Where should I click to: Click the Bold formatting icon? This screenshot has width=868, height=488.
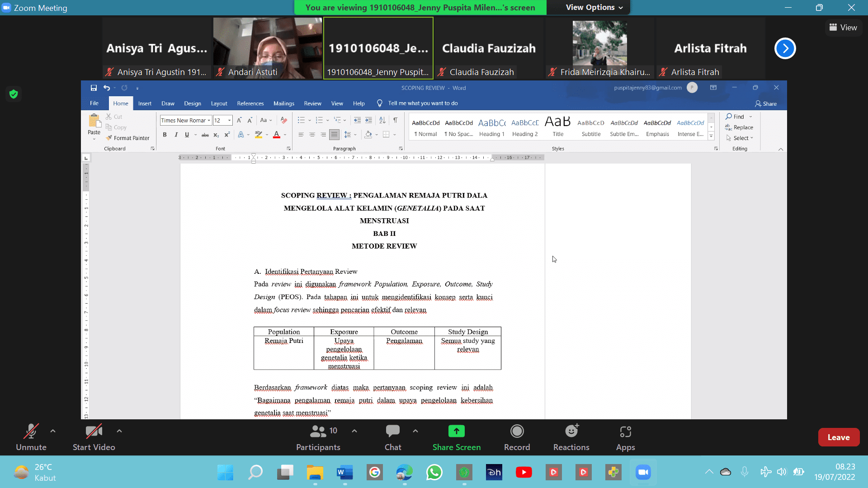(165, 134)
